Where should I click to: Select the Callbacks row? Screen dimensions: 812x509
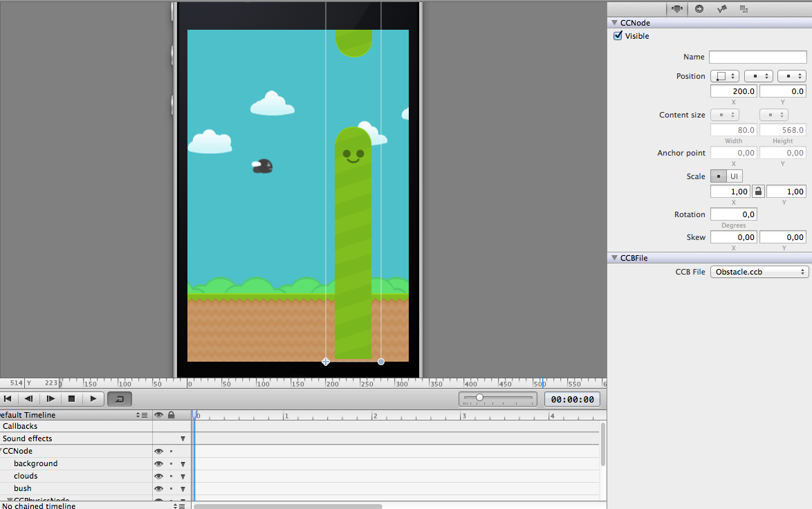pyautogui.click(x=76, y=426)
